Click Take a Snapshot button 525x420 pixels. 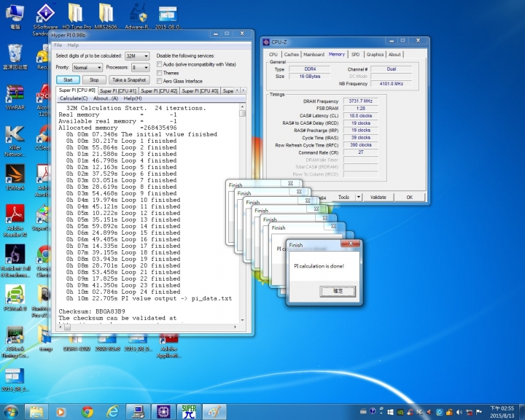[129, 79]
